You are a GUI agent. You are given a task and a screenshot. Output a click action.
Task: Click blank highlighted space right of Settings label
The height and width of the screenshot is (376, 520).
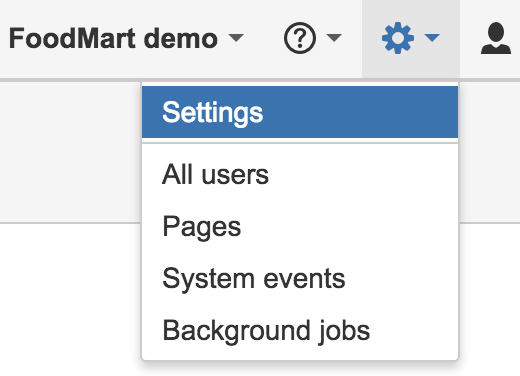click(x=360, y=112)
